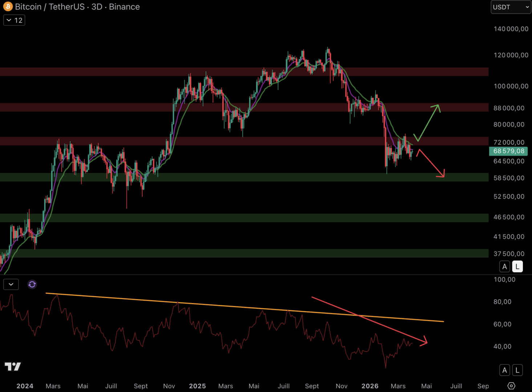The height and width of the screenshot is (392, 532).
Task: Click the current price label 68 579,08
Action: [508, 151]
